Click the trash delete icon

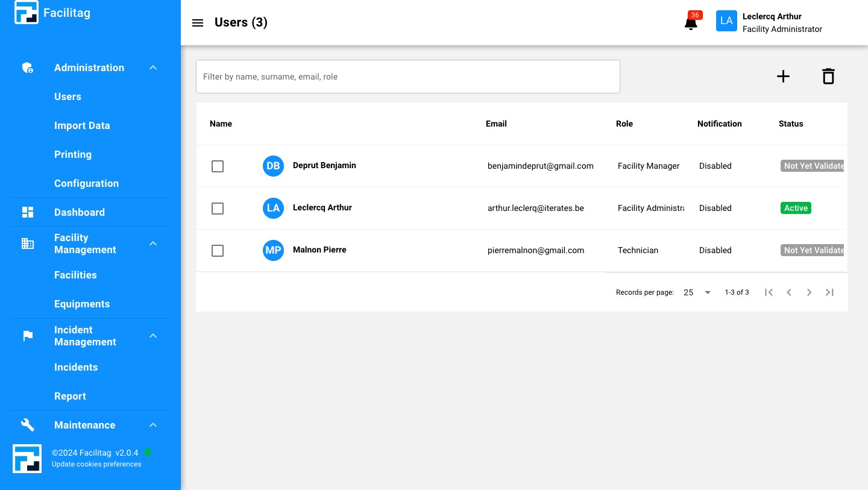828,77
